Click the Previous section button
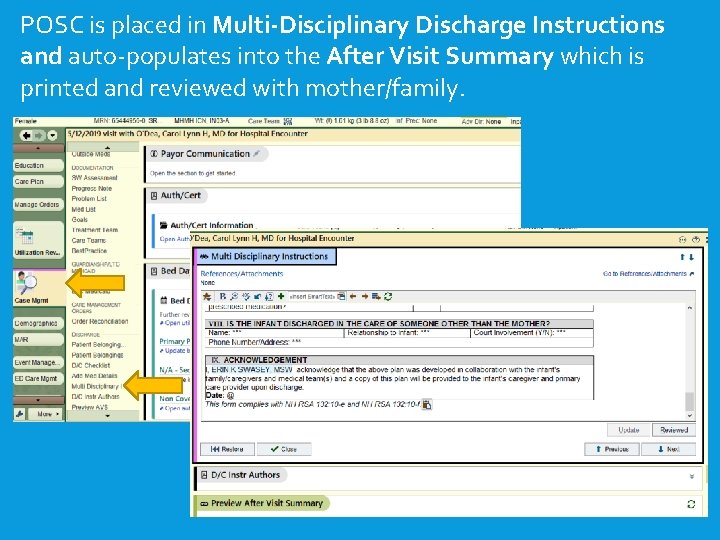The width and height of the screenshot is (720, 540). point(612,449)
